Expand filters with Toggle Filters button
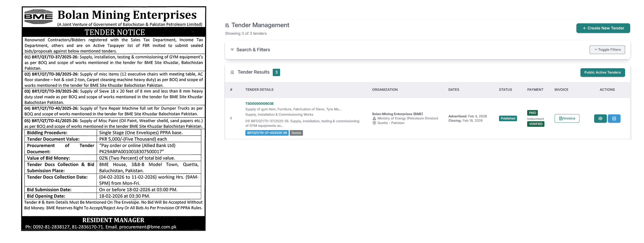The image size is (644, 243). click(607, 50)
